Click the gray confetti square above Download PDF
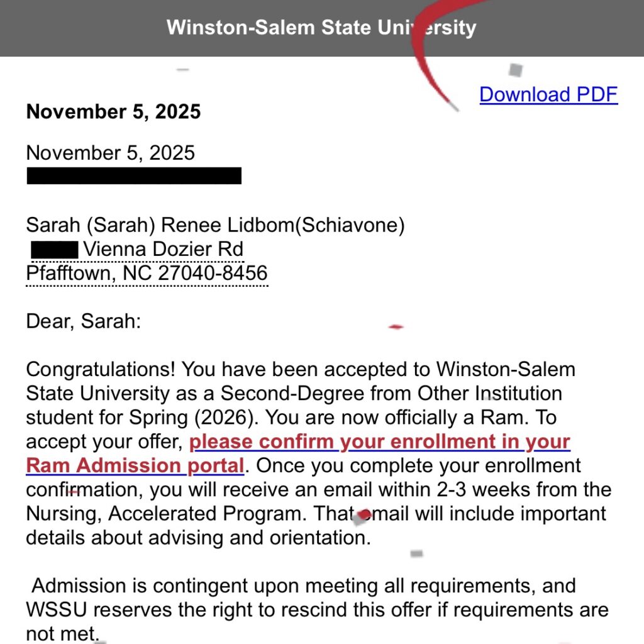The height and width of the screenshot is (644, 644). tap(516, 70)
